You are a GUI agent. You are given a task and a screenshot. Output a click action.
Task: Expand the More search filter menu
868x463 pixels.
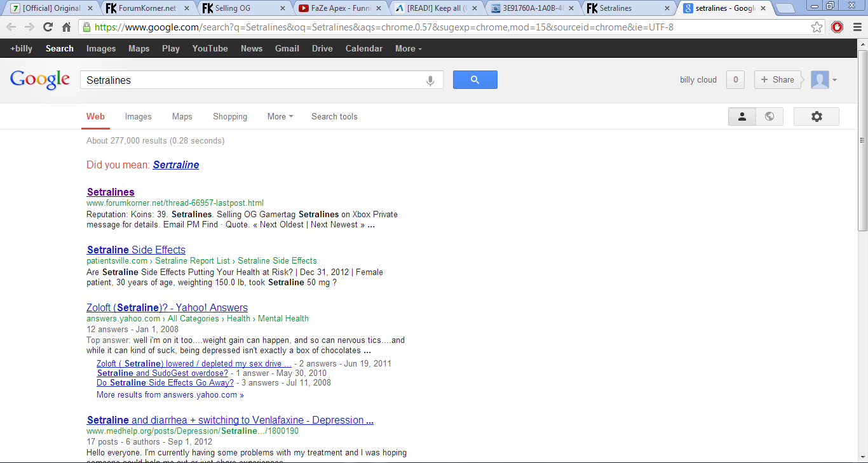click(x=280, y=116)
